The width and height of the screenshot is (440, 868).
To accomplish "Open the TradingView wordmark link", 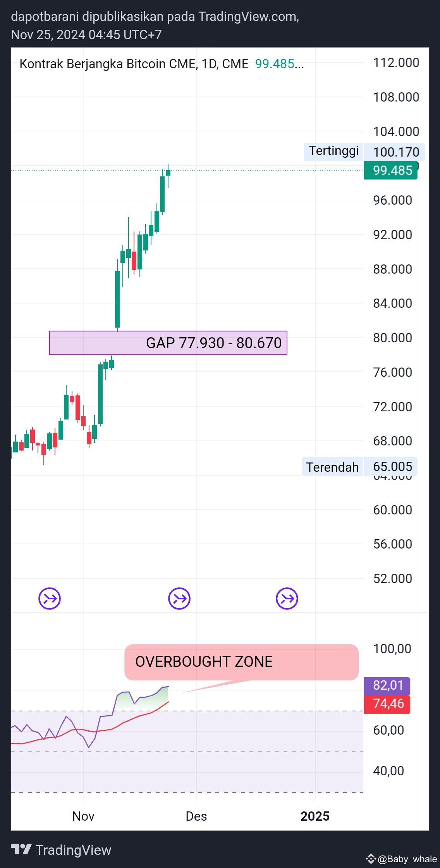I will (x=73, y=850).
